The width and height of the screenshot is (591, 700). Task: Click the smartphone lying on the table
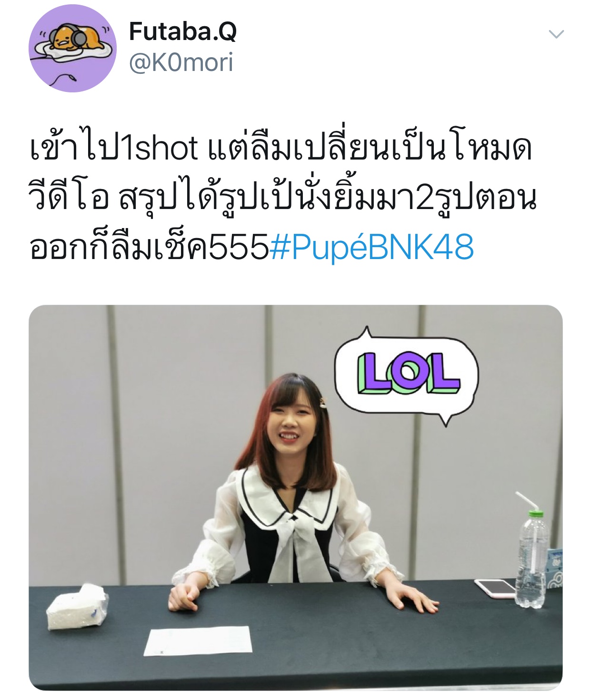click(496, 588)
